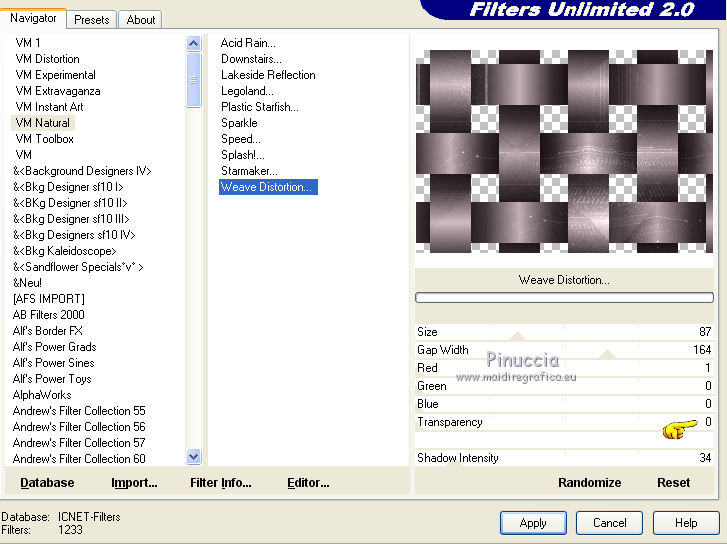The height and width of the screenshot is (544, 727).
Task: Select Alf's Border FX category
Action: pos(47,331)
